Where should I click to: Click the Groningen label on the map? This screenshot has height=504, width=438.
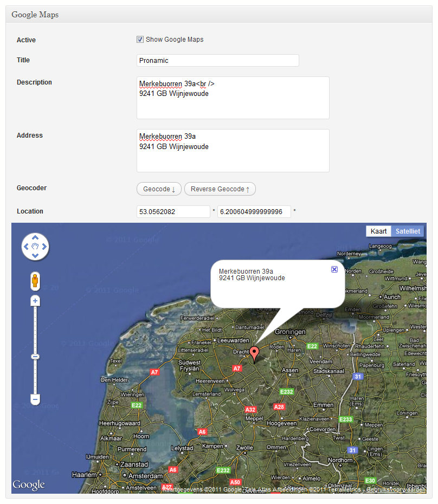tap(290, 332)
